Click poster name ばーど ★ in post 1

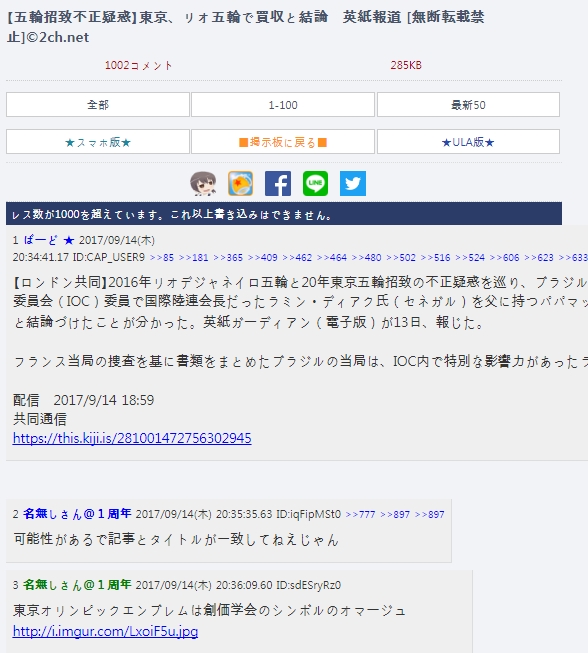[x=49, y=240]
